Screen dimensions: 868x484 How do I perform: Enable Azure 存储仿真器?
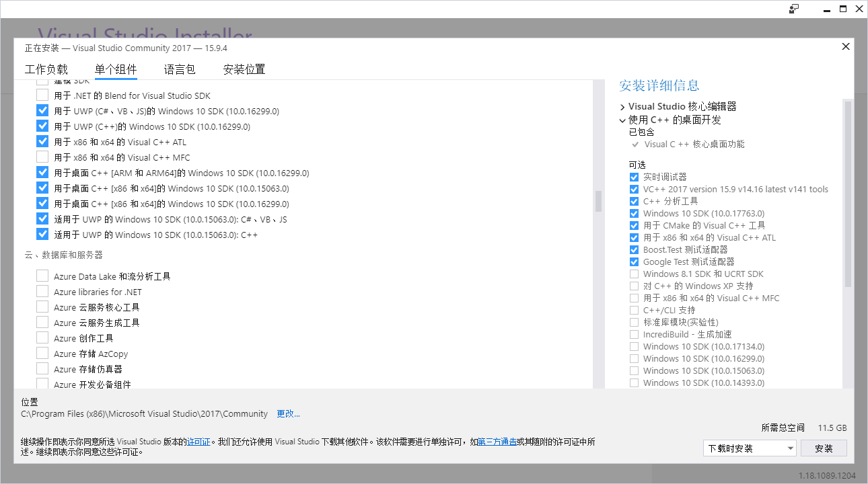tap(42, 369)
